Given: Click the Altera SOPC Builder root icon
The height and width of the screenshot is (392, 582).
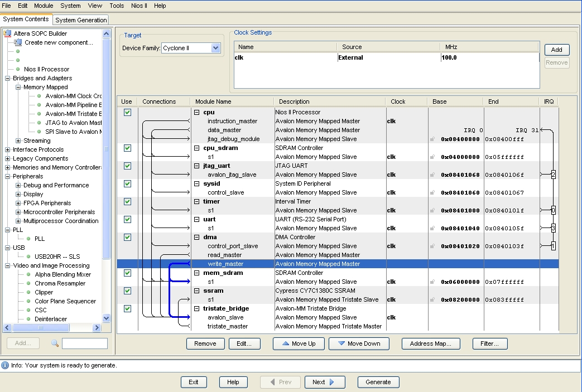Looking at the screenshot, I should 8,33.
